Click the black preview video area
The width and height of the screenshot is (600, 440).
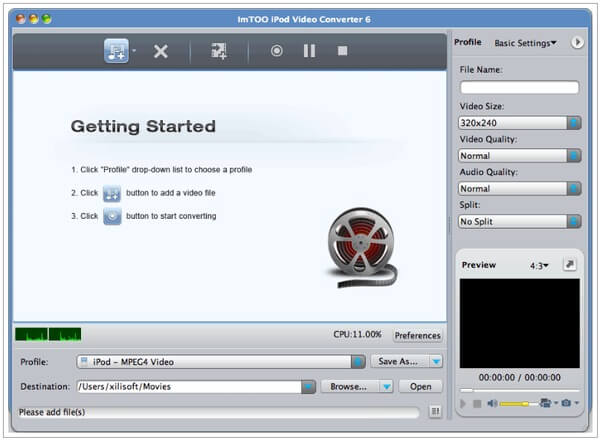(519, 323)
